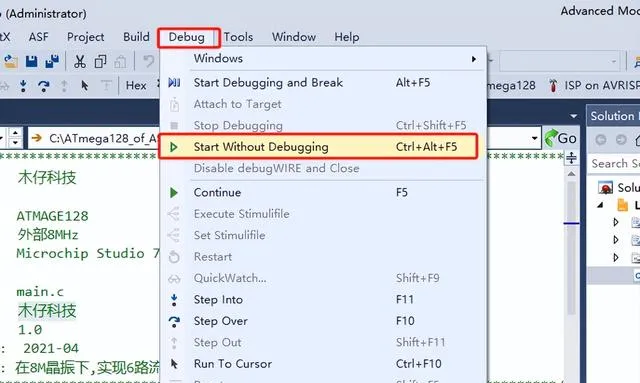
Task: Click the Cut scissors toolbar icon
Action: [80, 62]
